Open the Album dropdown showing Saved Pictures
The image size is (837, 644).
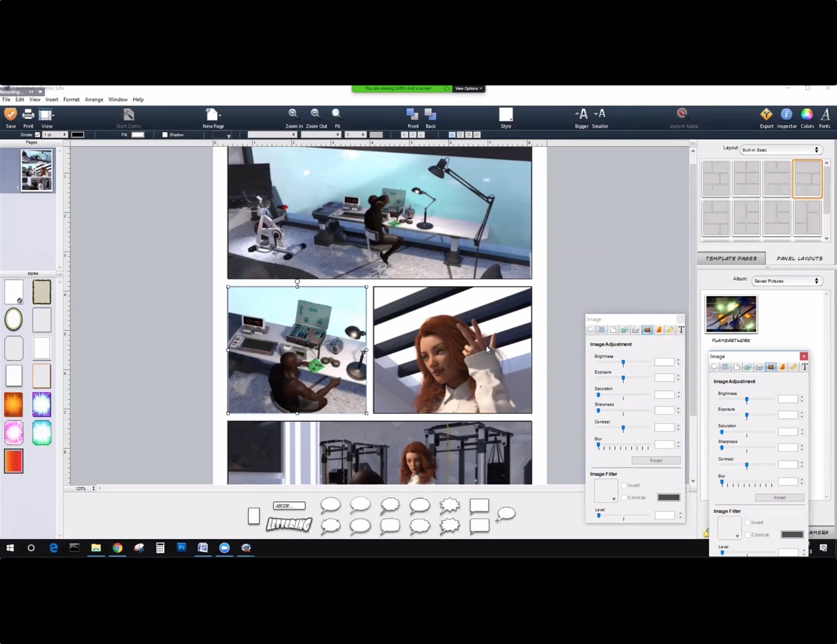(x=787, y=281)
